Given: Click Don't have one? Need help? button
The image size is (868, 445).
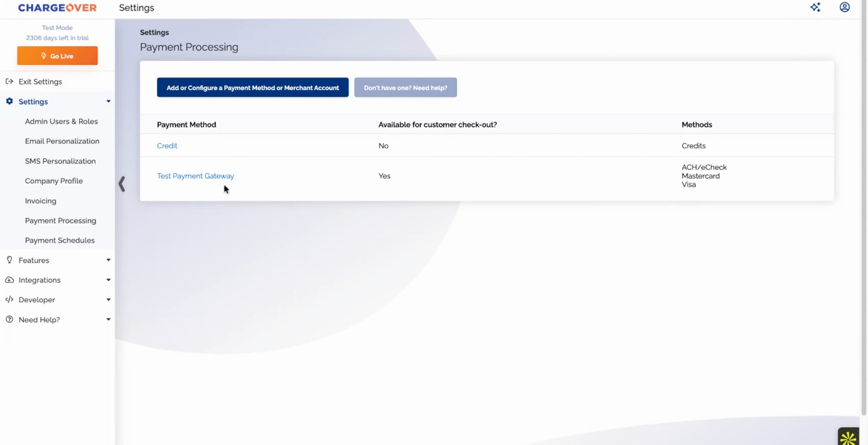Looking at the screenshot, I should coord(405,87).
